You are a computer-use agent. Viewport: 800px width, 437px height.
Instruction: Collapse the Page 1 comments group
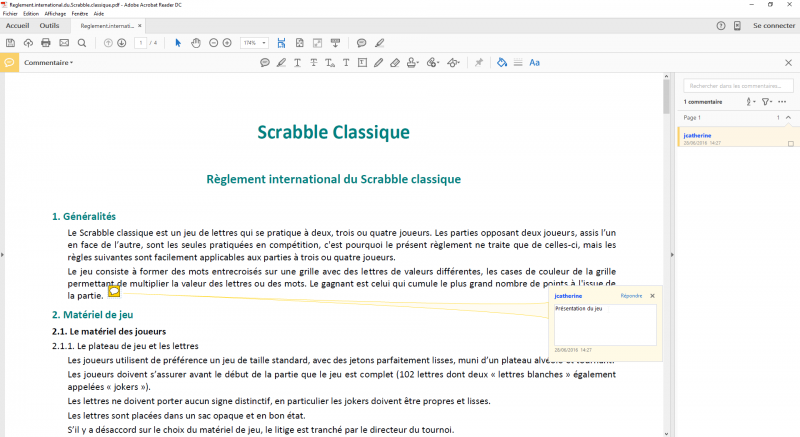788,118
